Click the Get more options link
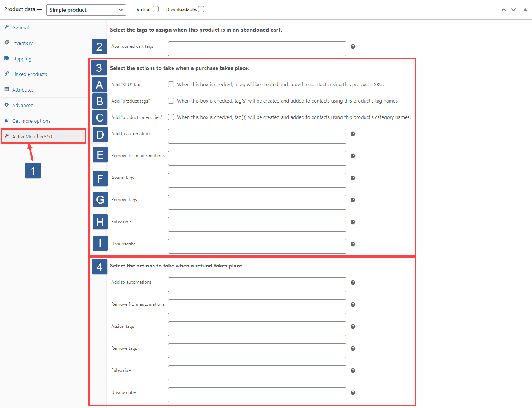The height and width of the screenshot is (408, 532). click(31, 120)
